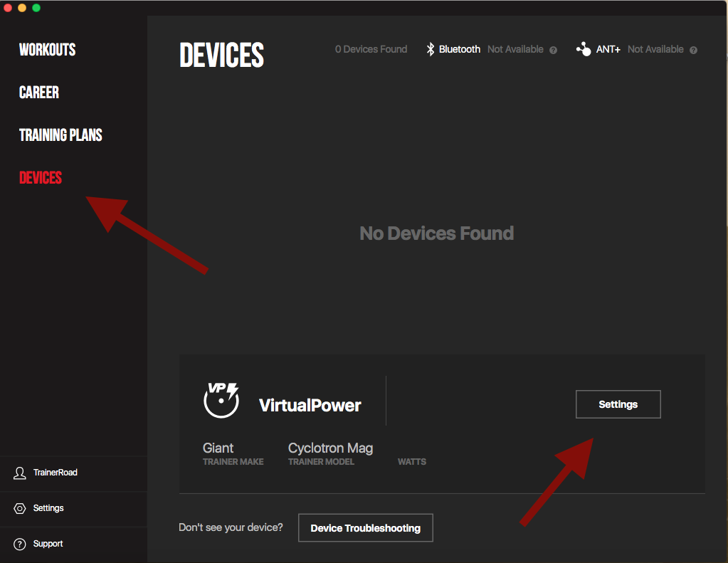728x563 pixels.
Task: Minimize the window with yellow button
Action: click(22, 7)
